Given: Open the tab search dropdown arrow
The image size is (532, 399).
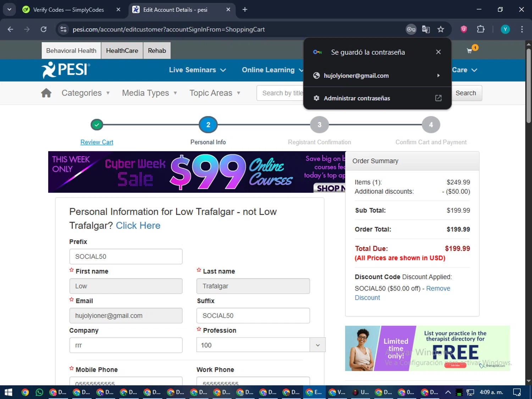Looking at the screenshot, I should (x=9, y=10).
